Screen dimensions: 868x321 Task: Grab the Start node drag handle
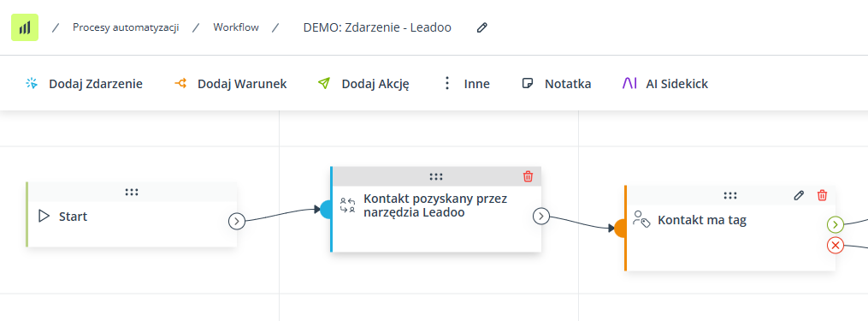pos(132,192)
